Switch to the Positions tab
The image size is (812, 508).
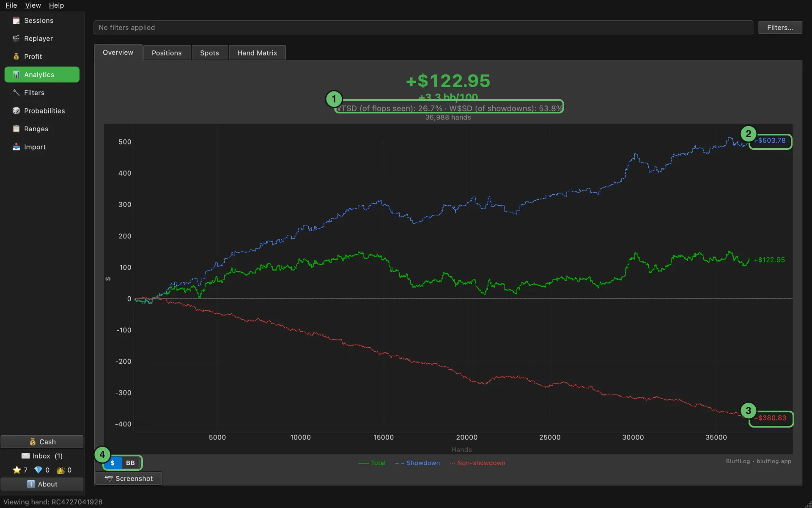click(x=167, y=53)
